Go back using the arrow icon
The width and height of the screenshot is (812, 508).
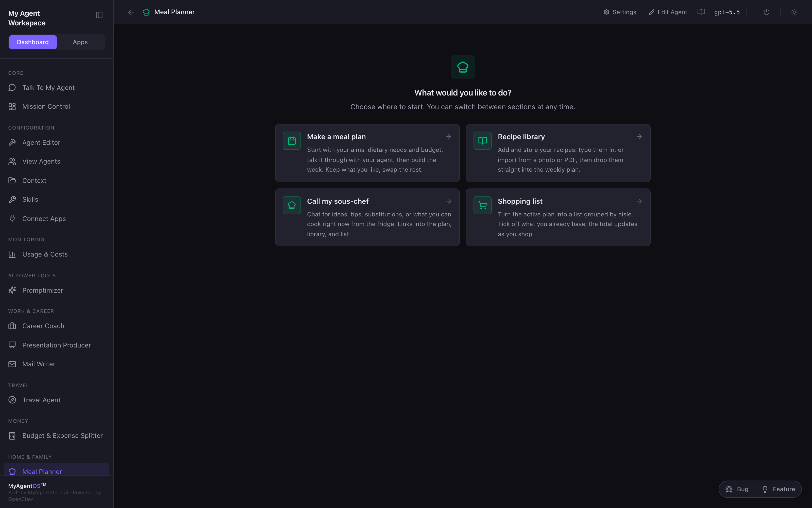click(x=131, y=12)
